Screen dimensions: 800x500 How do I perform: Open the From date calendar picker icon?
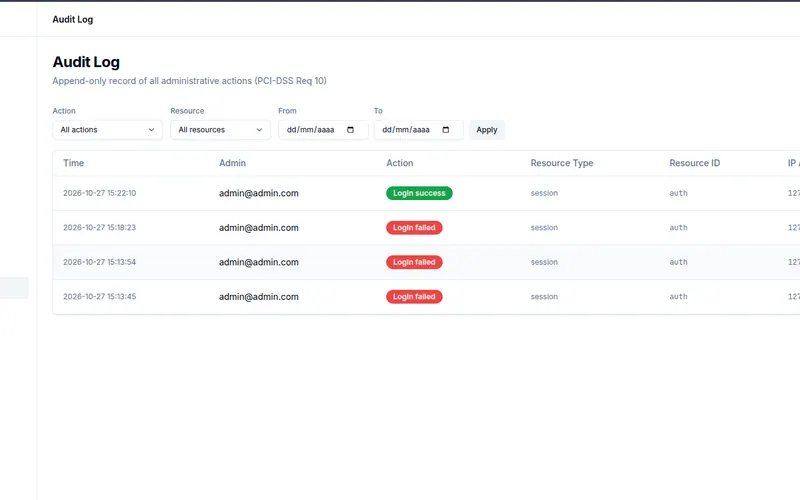point(351,130)
